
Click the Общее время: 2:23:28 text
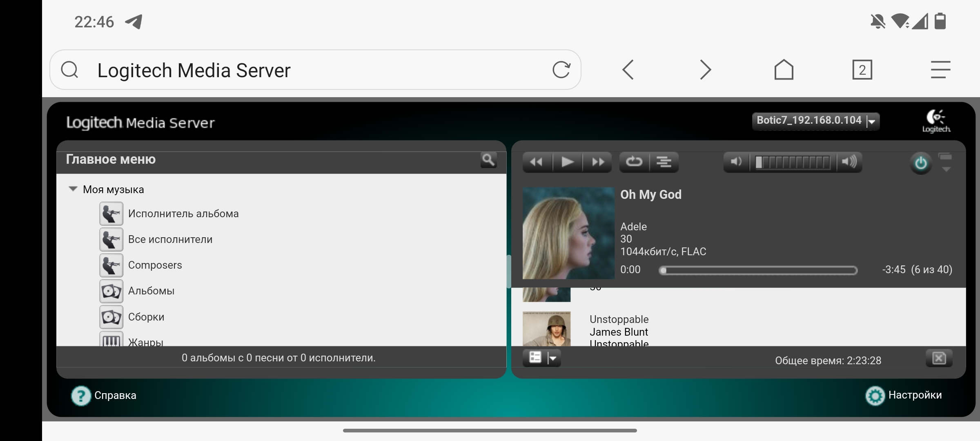click(x=828, y=361)
